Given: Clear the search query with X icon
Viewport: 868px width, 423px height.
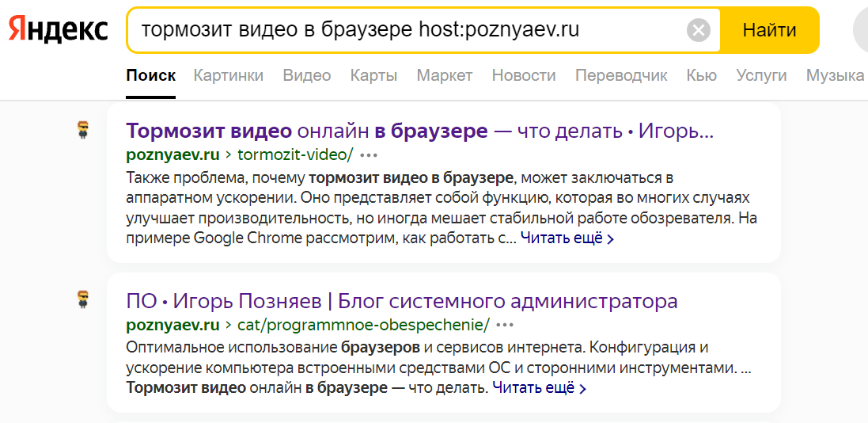Looking at the screenshot, I should [699, 30].
